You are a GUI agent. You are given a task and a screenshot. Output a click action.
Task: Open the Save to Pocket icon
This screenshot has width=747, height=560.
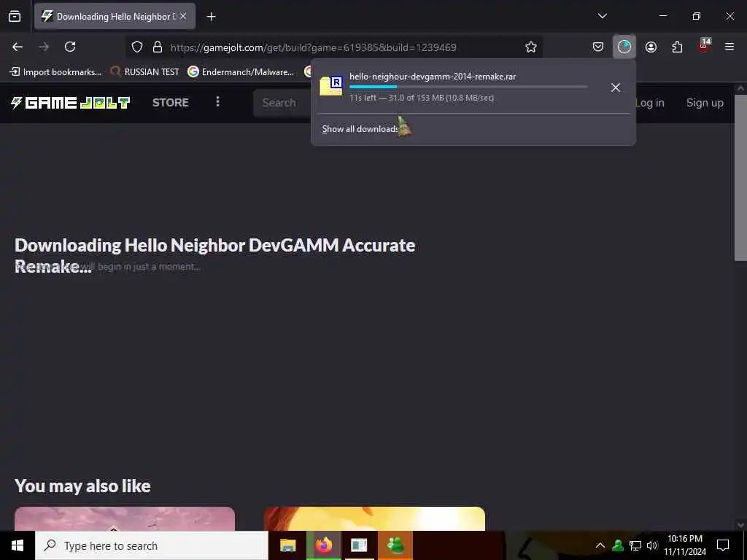(598, 47)
